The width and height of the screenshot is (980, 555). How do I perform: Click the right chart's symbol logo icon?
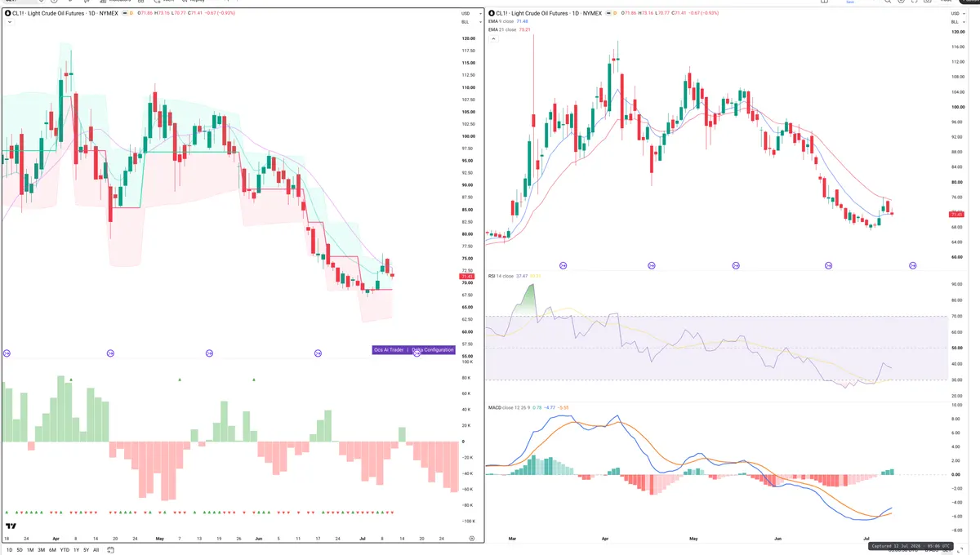pos(491,14)
